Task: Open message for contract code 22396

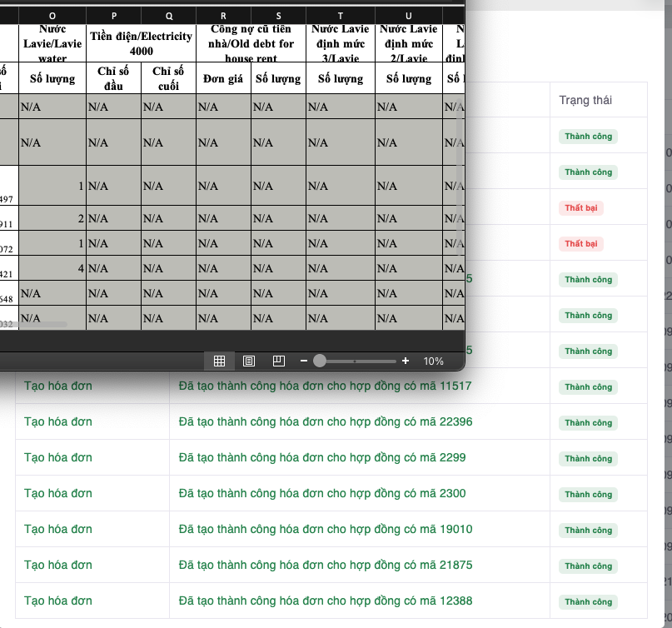Action: point(325,422)
